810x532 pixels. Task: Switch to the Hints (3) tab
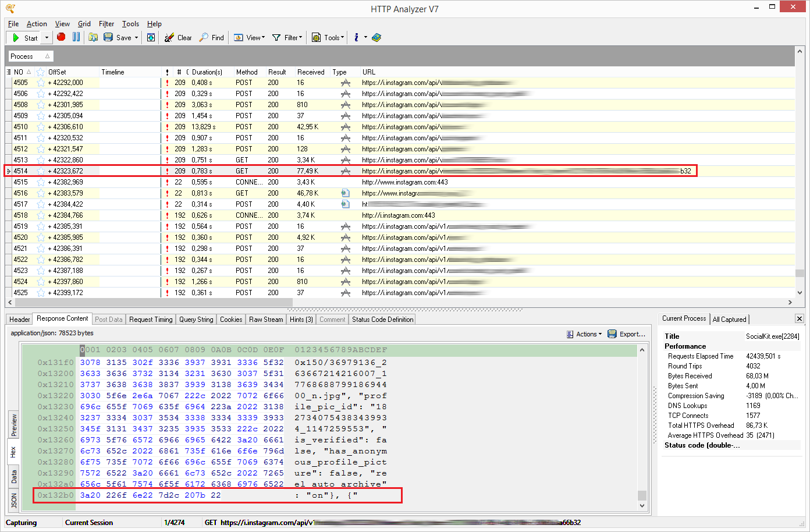pos(301,320)
